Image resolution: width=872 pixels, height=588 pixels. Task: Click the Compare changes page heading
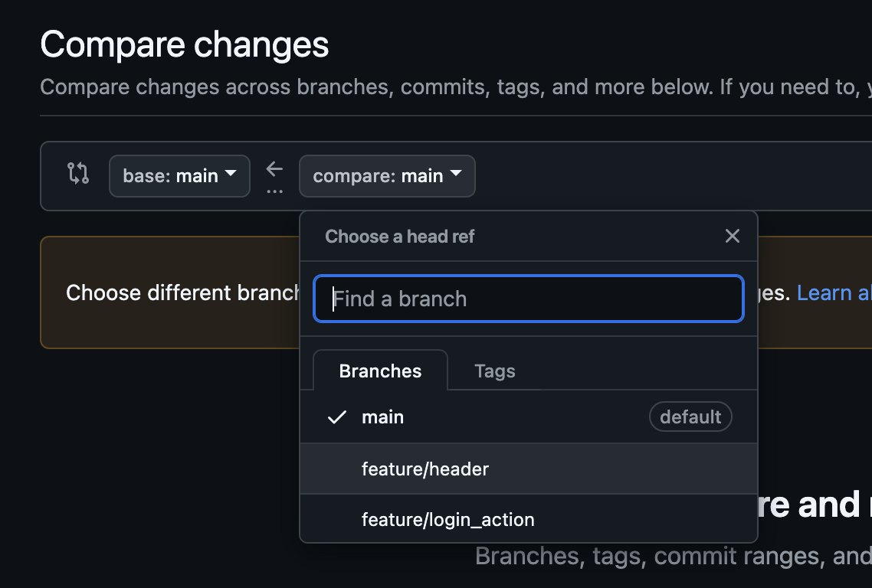click(185, 44)
